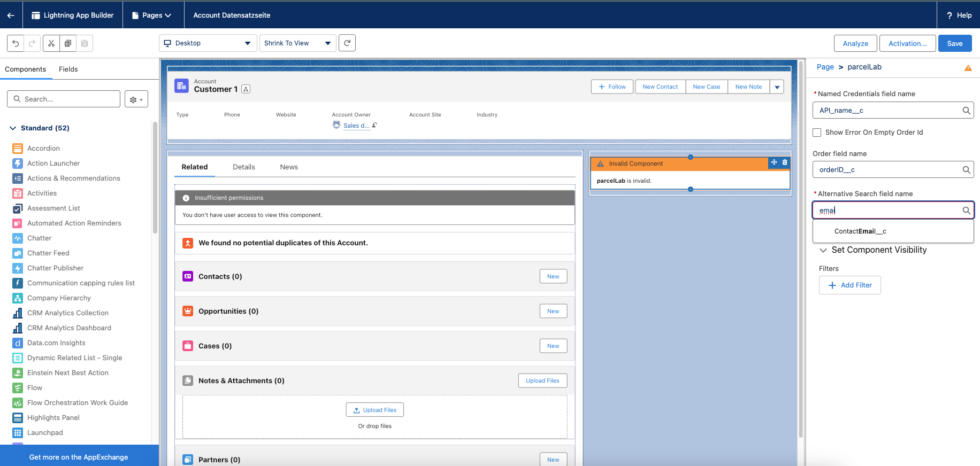Screen dimensions: 980x466
Task: Delete the invalid parcelLab component
Action: [785, 162]
